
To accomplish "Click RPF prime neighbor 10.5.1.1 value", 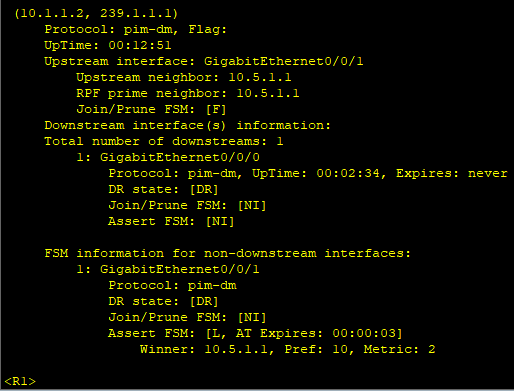I will tap(268, 93).
